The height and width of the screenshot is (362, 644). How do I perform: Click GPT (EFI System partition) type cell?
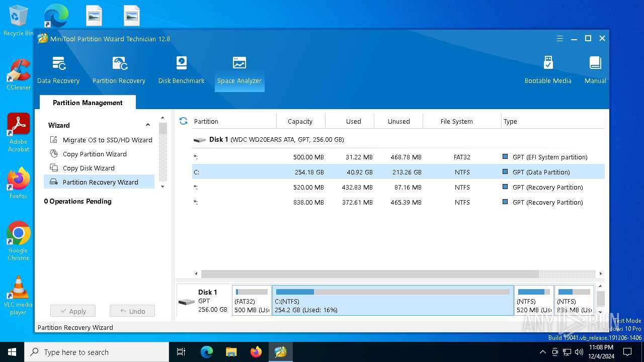549,157
